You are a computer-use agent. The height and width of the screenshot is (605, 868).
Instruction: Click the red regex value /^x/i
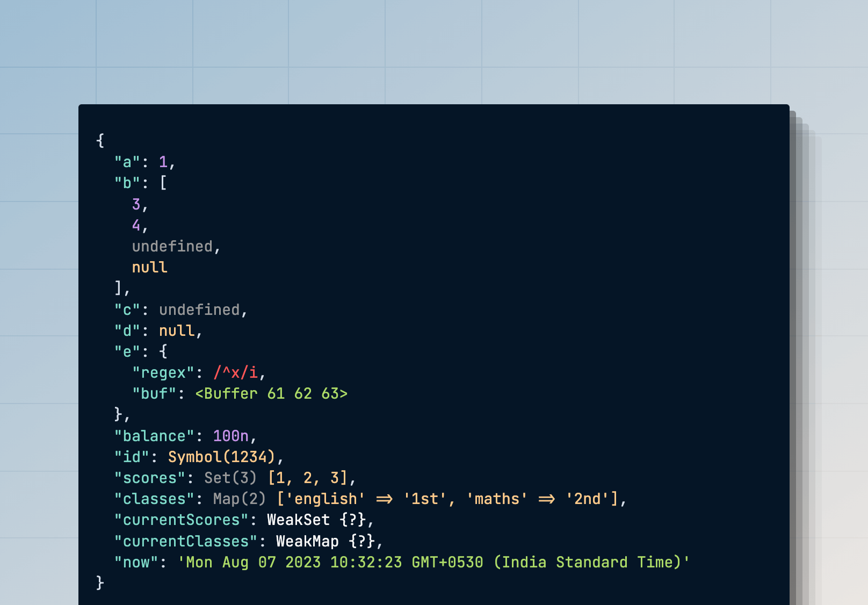235,373
